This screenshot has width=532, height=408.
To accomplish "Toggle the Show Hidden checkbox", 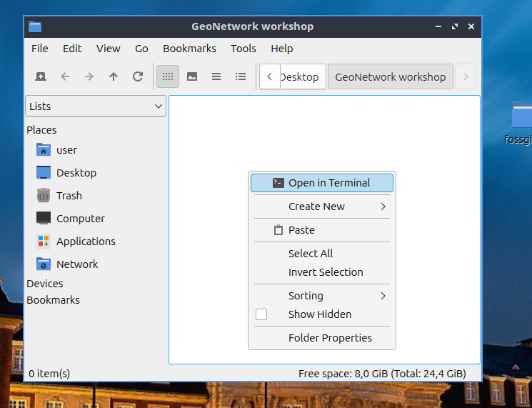I will click(x=261, y=314).
